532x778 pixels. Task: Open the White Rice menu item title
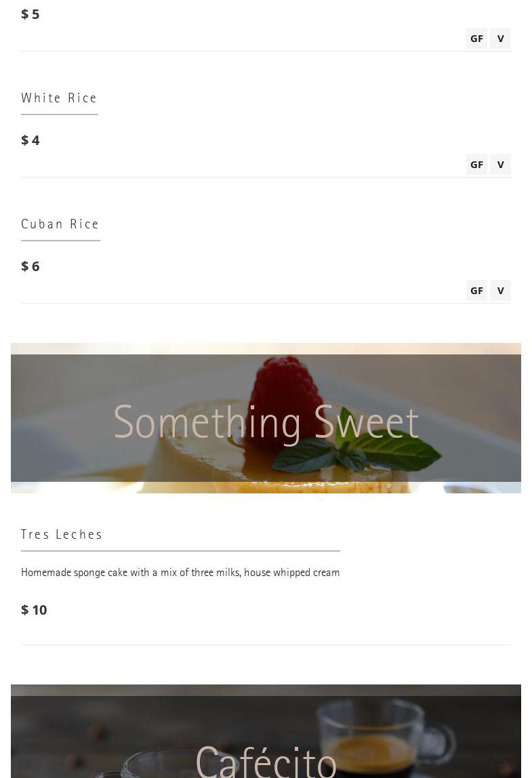pyautogui.click(x=59, y=98)
